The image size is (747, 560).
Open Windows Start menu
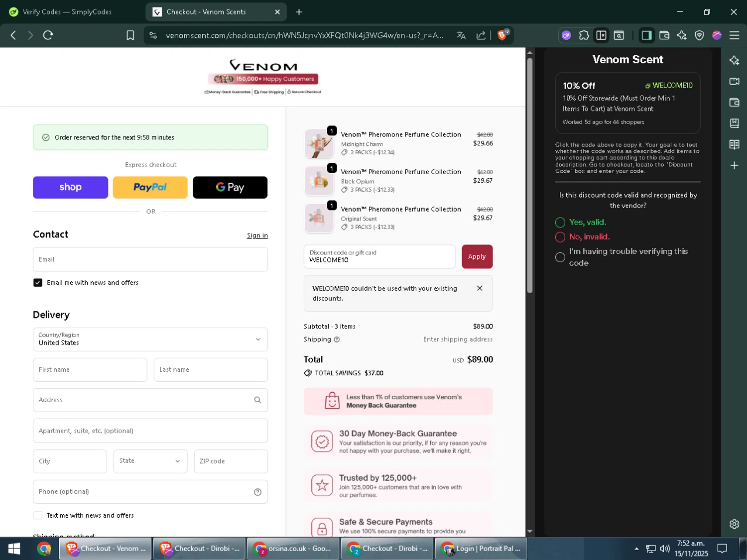click(x=14, y=549)
